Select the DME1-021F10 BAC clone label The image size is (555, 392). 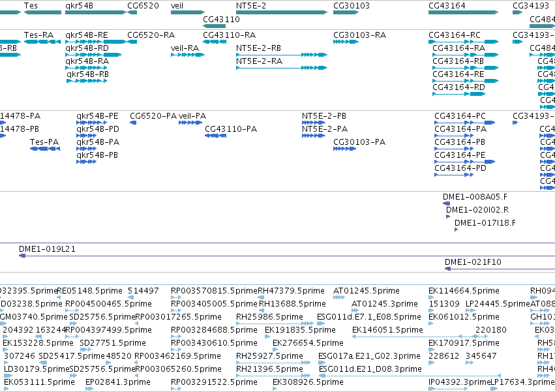(x=473, y=262)
